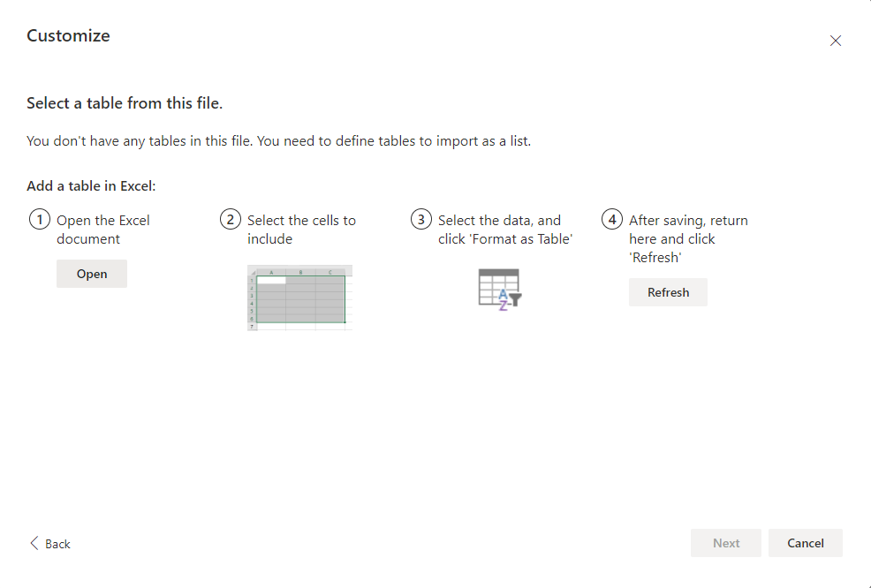Click the 'Select a table from this file' heading
Screen dimensions: 871x588
(124, 102)
